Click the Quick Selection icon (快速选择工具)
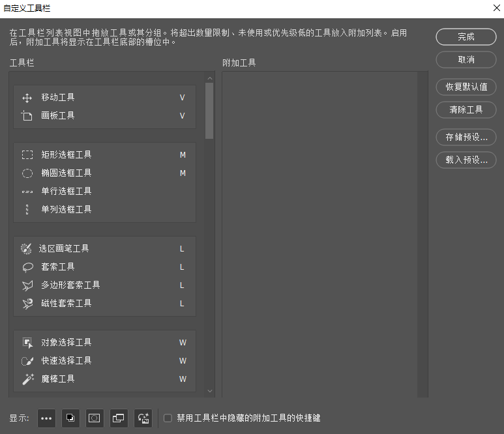This screenshot has width=504, height=434. coord(27,361)
